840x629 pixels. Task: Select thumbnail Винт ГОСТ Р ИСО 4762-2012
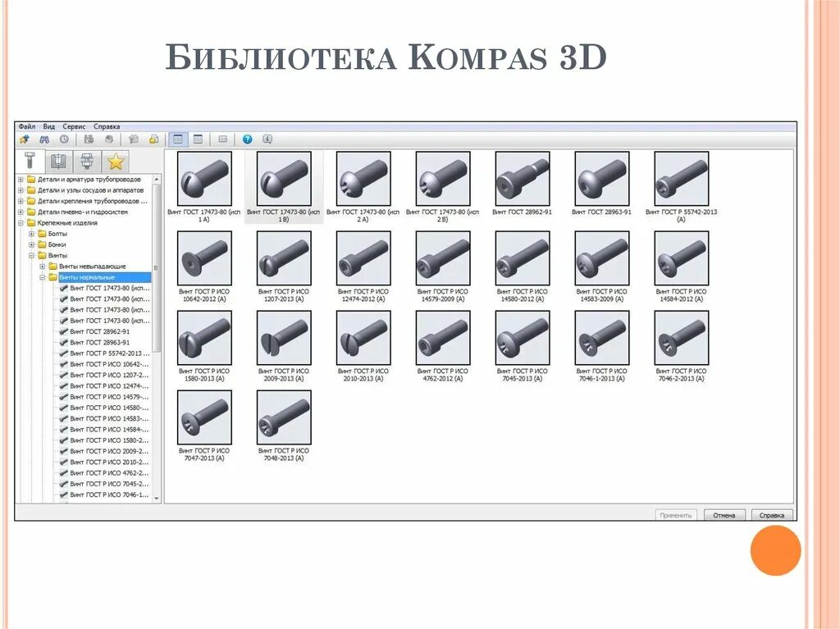tap(443, 338)
